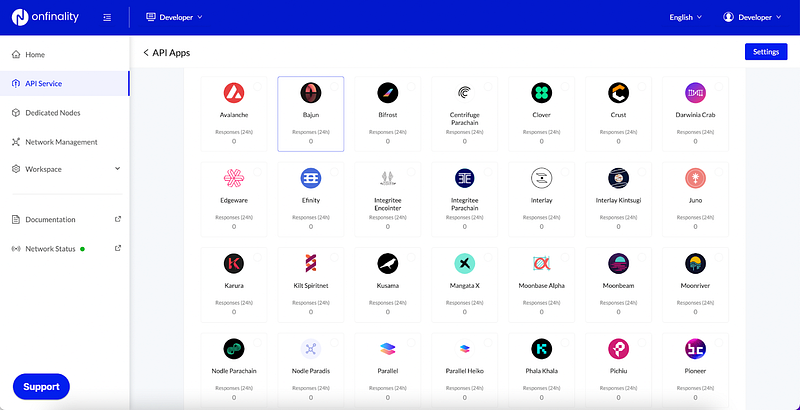Click the Interlay network logo
The image size is (800, 410).
click(541, 178)
